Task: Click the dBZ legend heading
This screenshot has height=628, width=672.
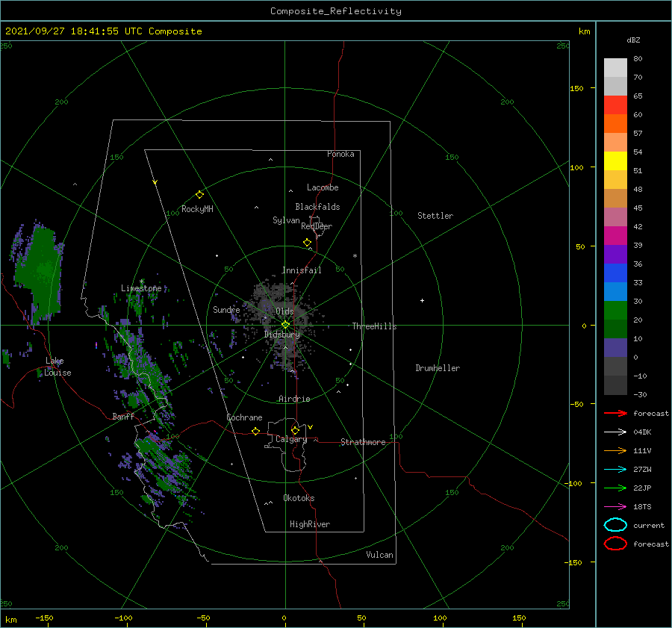Action: (x=633, y=40)
